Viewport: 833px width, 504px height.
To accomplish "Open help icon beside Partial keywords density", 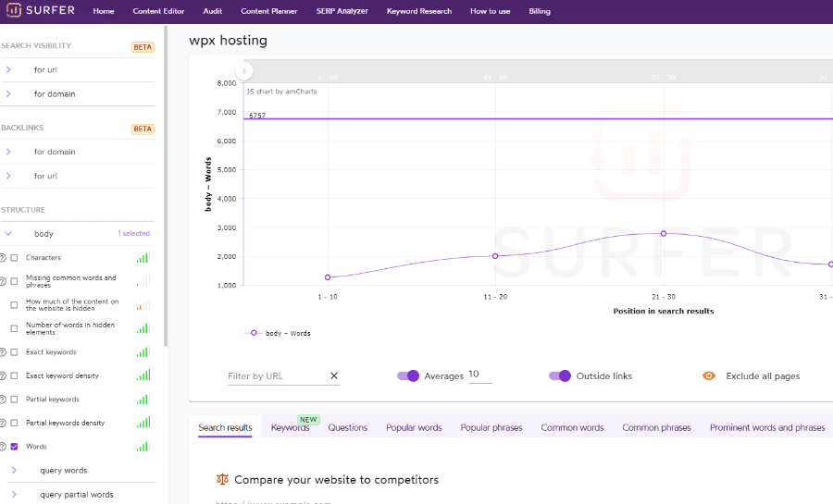I will (2, 423).
